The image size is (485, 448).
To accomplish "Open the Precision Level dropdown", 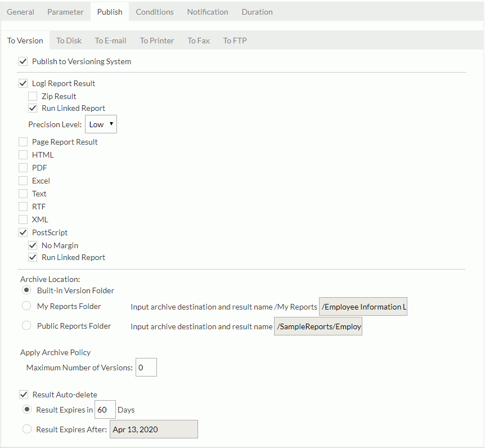I will [x=101, y=124].
